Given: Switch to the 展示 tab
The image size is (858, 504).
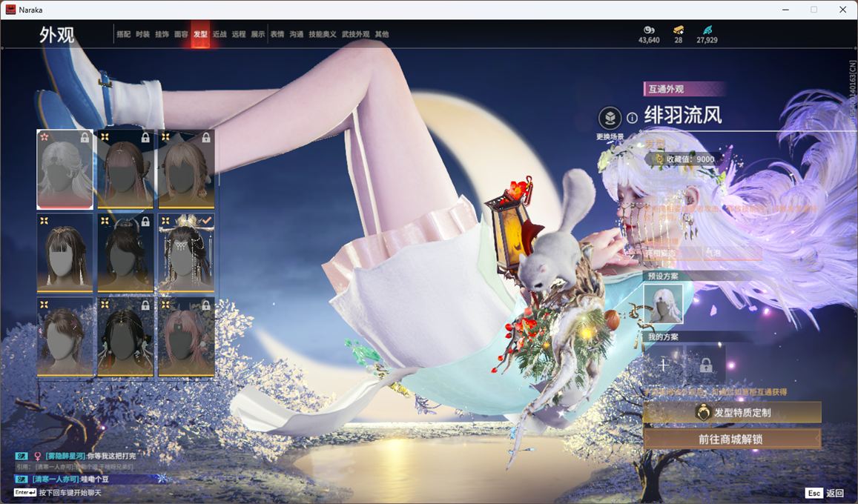Looking at the screenshot, I should 258,34.
